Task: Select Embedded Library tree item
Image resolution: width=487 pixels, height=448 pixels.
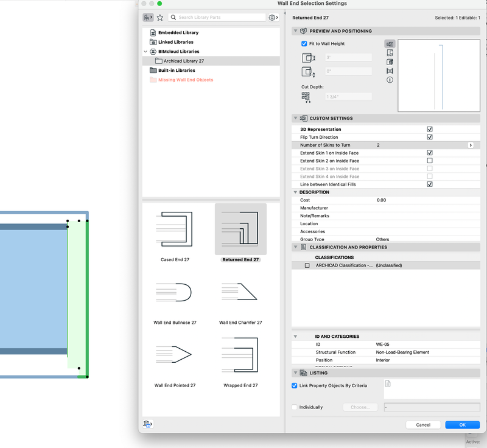Action: pos(178,33)
